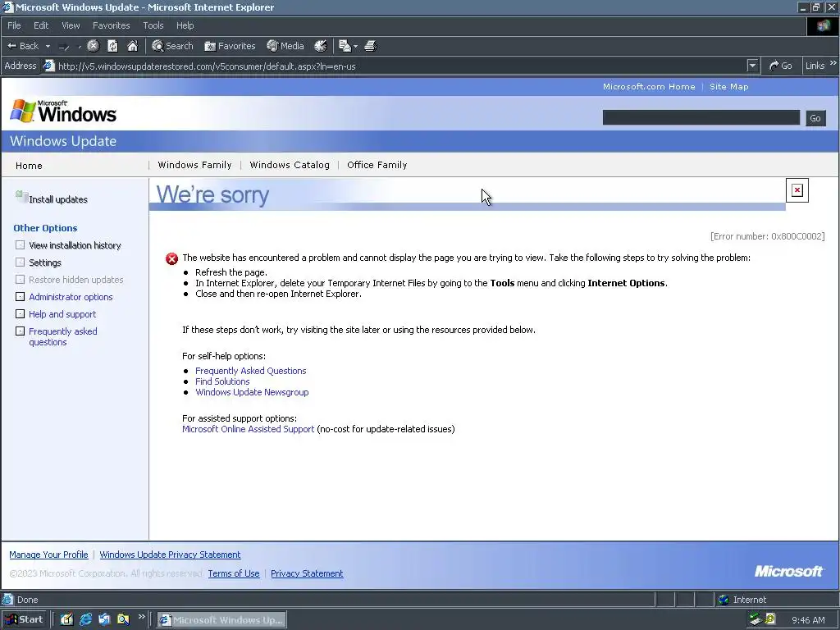Go to the Home page icon
Viewport: 840px width, 630px height.
(x=132, y=46)
